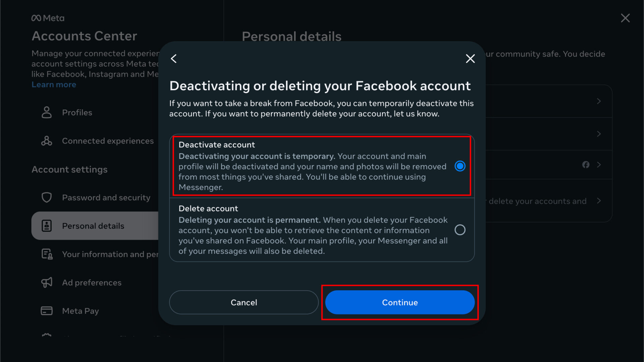This screenshot has height=362, width=644.
Task: Go back using the dialog back arrow
Action: [174, 58]
